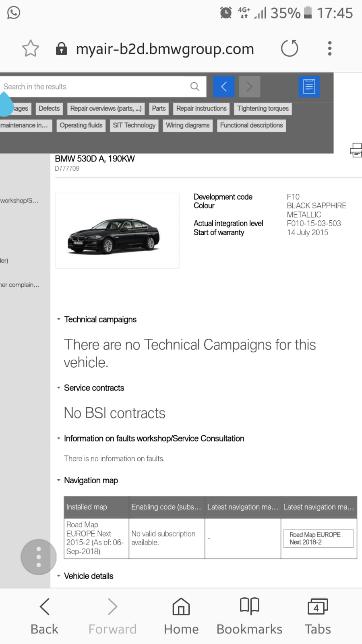Viewport: 362px width, 644px height.
Task: Open SIT Technology tab
Action: 134,126
